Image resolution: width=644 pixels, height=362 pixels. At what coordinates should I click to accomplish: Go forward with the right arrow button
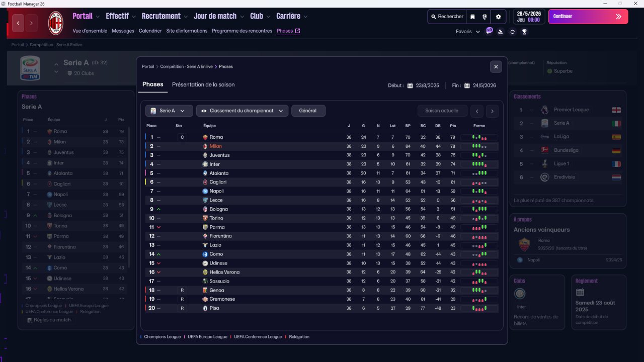click(32, 23)
